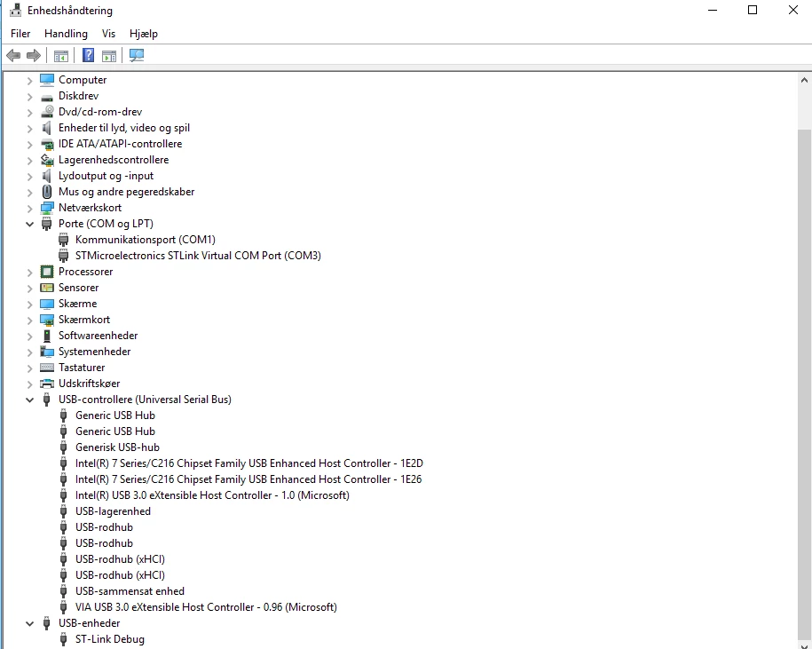Select Generisk USB-hub entry
This screenshot has width=812, height=649.
pyautogui.click(x=117, y=447)
